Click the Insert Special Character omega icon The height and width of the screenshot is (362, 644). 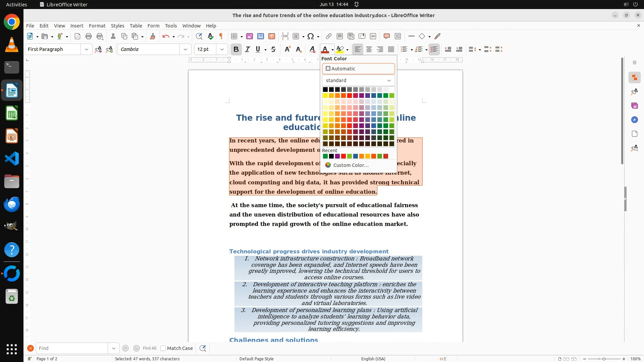tap(311, 36)
